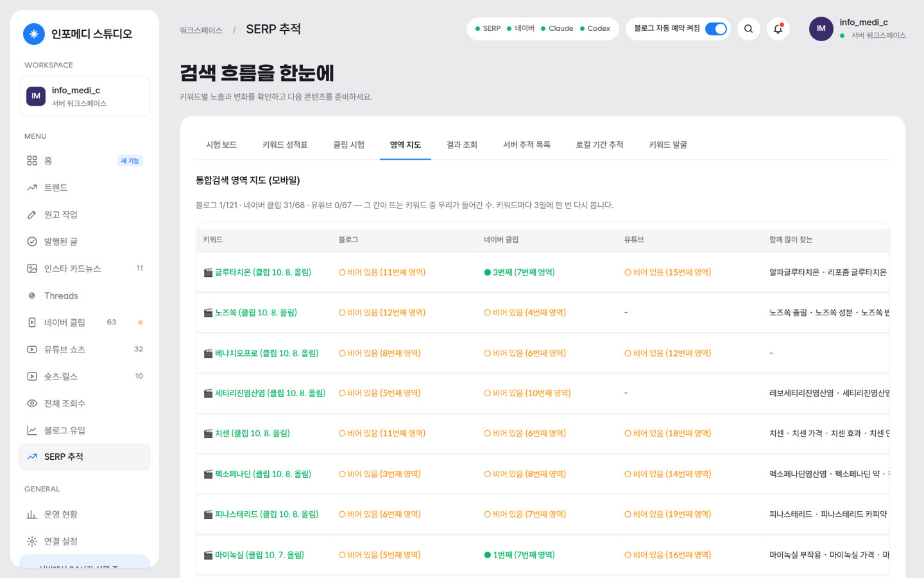
Task: Click the 새 기능 badge next to 홈
Action: click(x=130, y=161)
